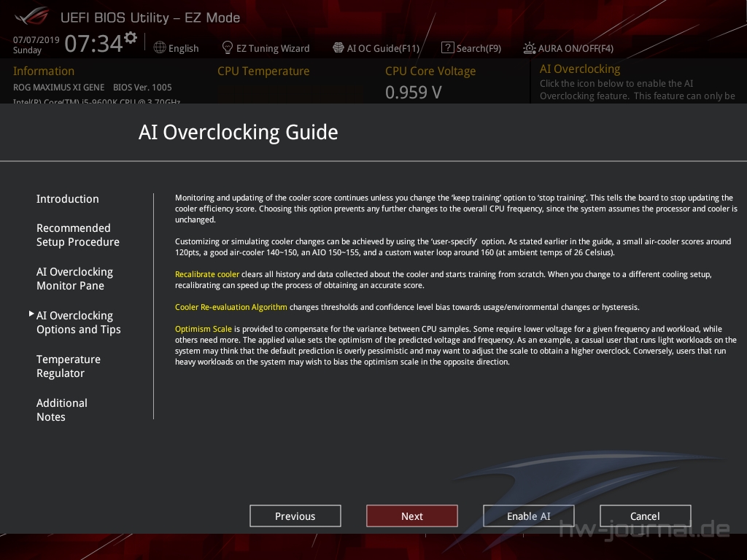Open Additional Notes section

[62, 410]
